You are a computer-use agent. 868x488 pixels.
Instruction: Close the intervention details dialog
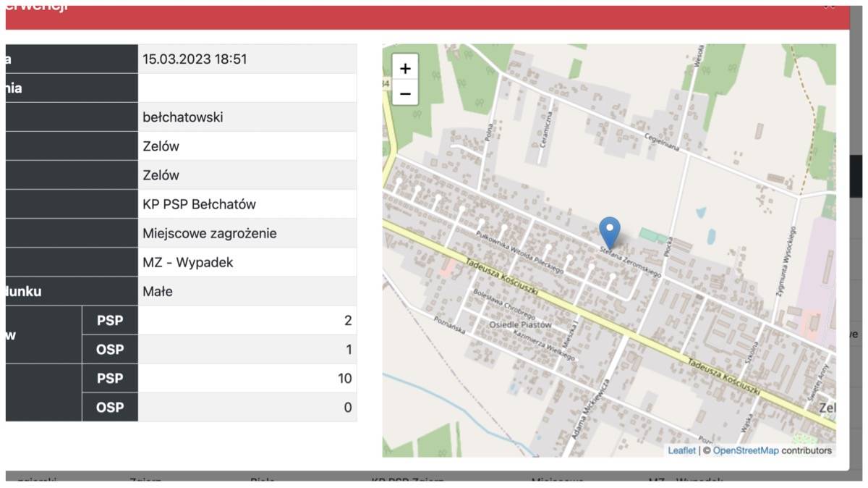click(829, 6)
